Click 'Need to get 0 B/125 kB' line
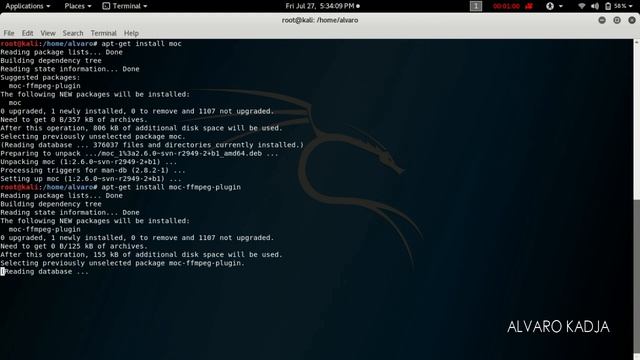The height and width of the screenshot is (360, 640). tap(74, 246)
